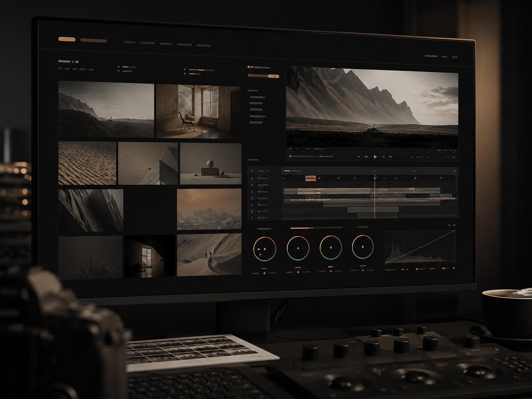Open the third grey menu item in the top bar
The width and height of the screenshot is (532, 399).
pyautogui.click(x=166, y=44)
